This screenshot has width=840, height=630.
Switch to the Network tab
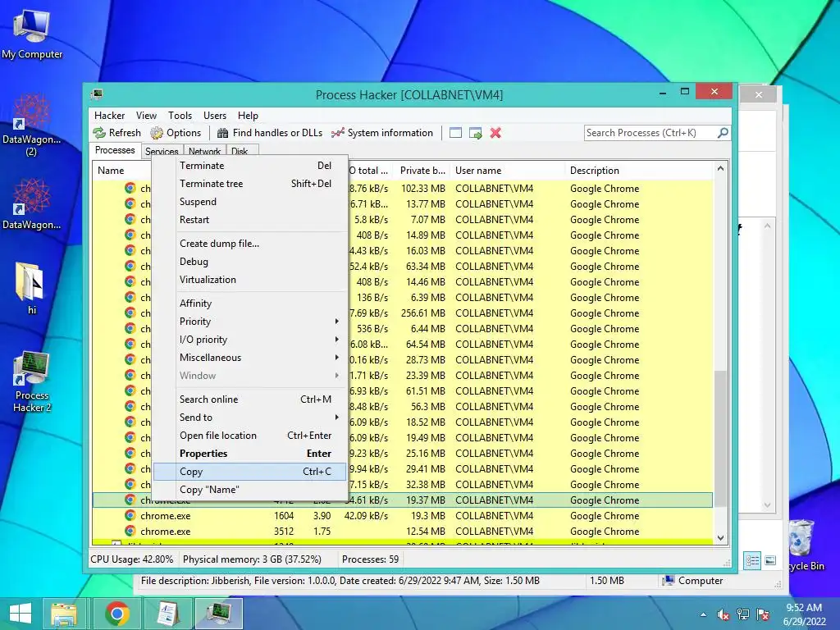click(204, 152)
